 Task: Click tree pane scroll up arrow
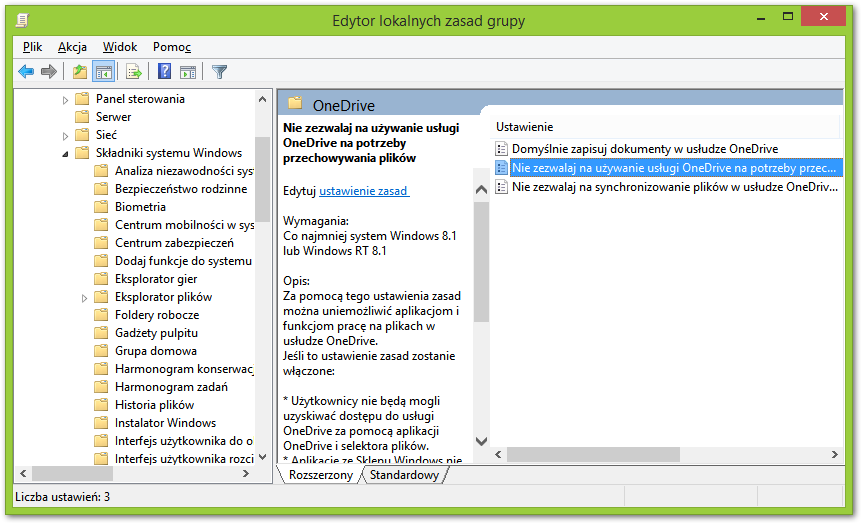262,99
